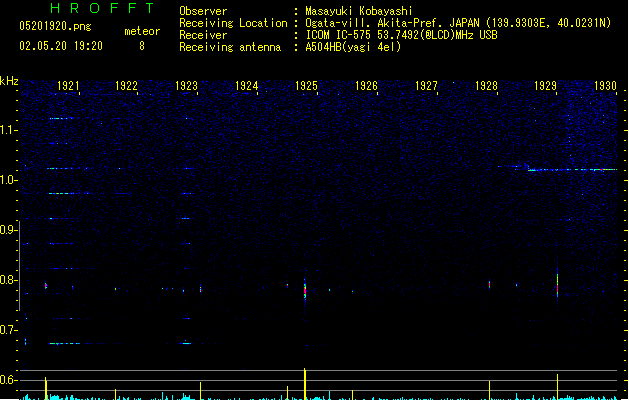Click the HROFFT title text
Screen dimensions: 629x400
102,8
